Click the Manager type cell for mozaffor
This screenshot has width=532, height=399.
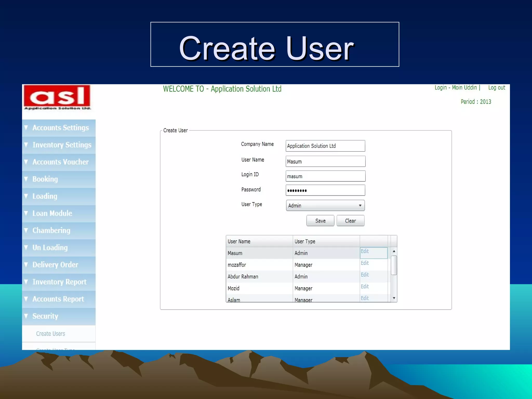(x=326, y=265)
